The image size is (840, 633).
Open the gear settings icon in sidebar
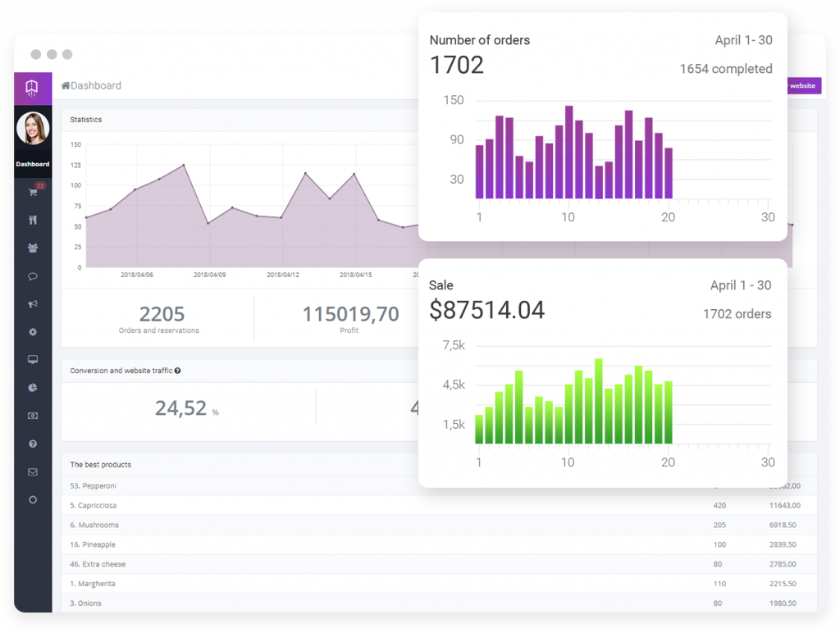click(33, 332)
